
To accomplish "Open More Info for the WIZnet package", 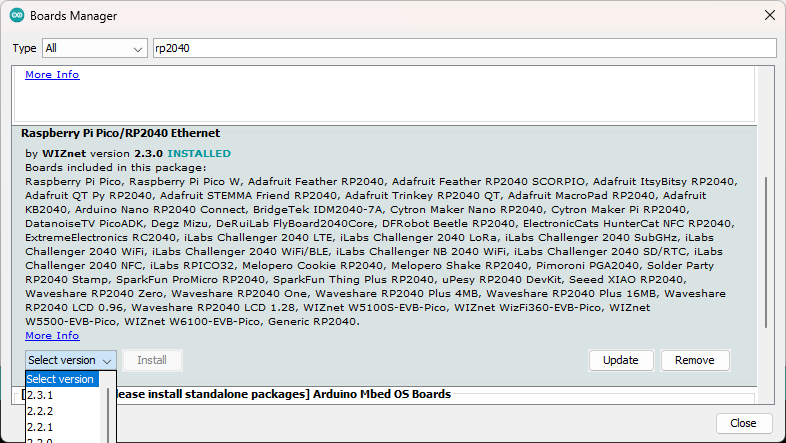I will tap(52, 335).
